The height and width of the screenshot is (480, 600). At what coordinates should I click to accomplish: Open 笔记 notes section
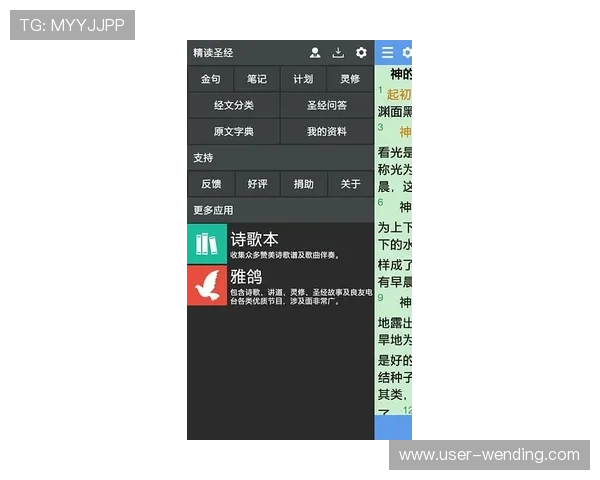coord(257,79)
